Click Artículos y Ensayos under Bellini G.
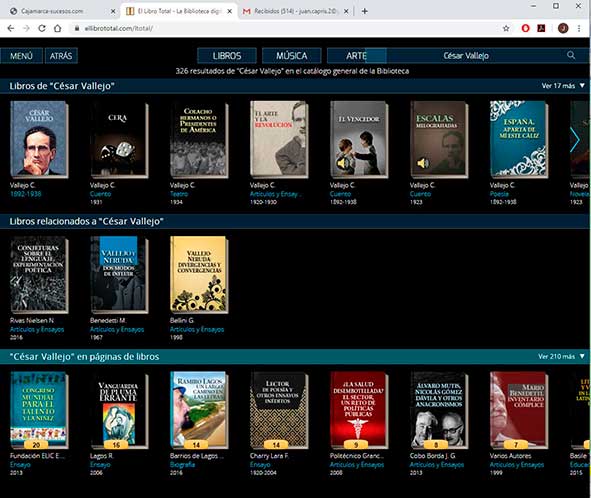 point(197,329)
